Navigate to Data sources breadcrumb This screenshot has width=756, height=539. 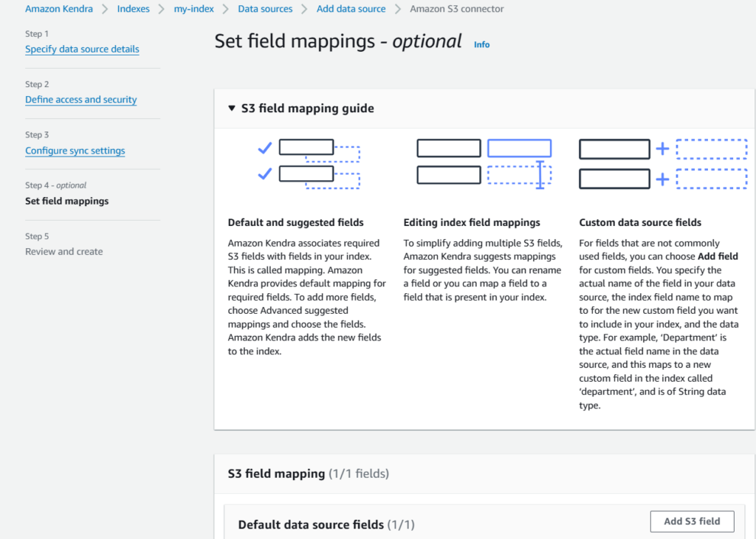pos(265,9)
